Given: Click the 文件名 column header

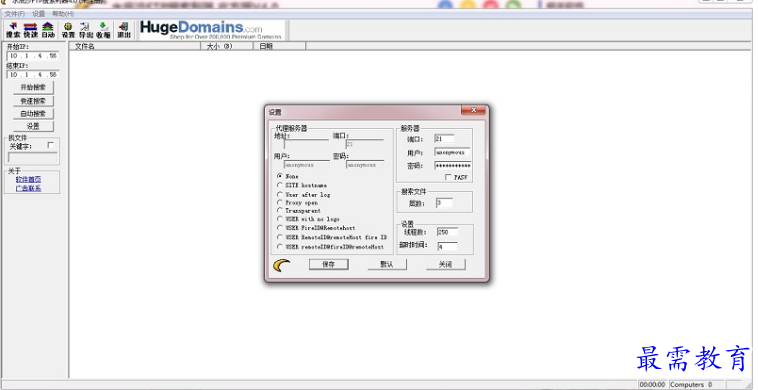Looking at the screenshot, I should pyautogui.click(x=135, y=46).
